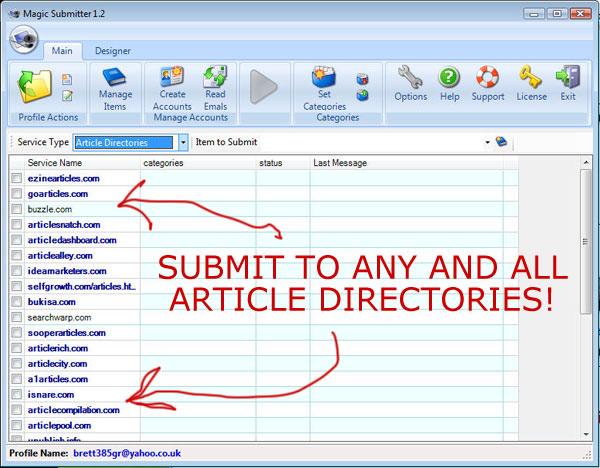The width and height of the screenshot is (600, 468).
Task: Click the upper small category box icon
Action: (x=362, y=79)
